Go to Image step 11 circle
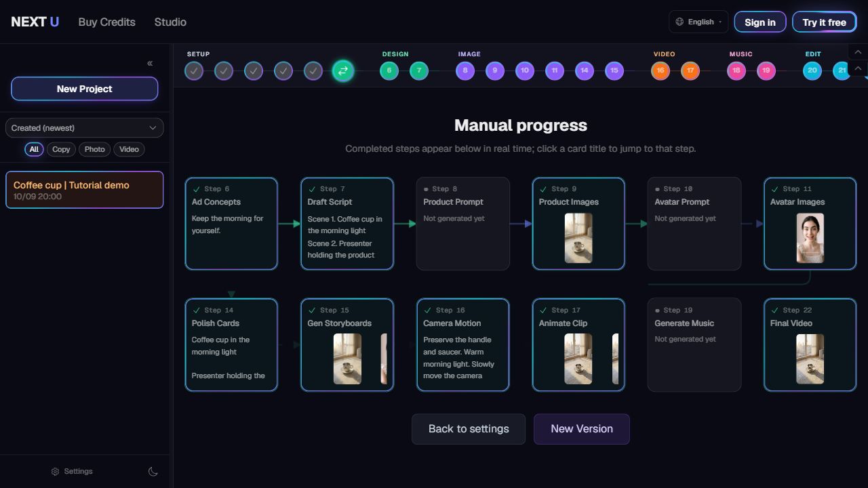The height and width of the screenshot is (488, 868). point(555,70)
